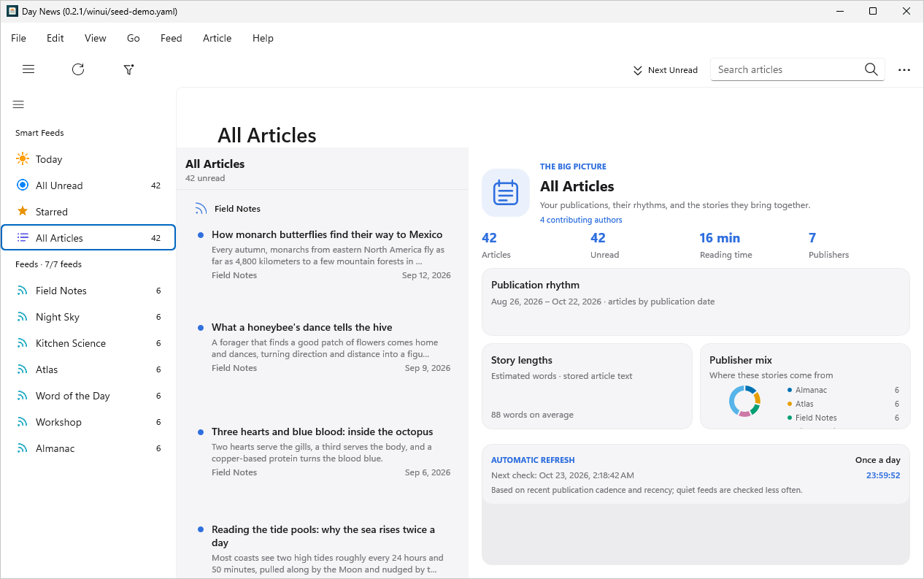This screenshot has width=924, height=579.
Task: Click the Almanac blue legend dot
Action: point(790,390)
